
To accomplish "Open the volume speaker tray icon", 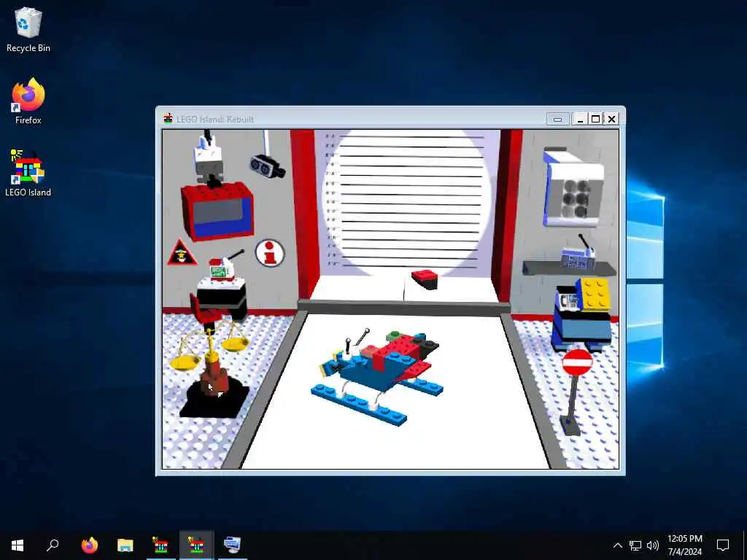I will [x=653, y=545].
